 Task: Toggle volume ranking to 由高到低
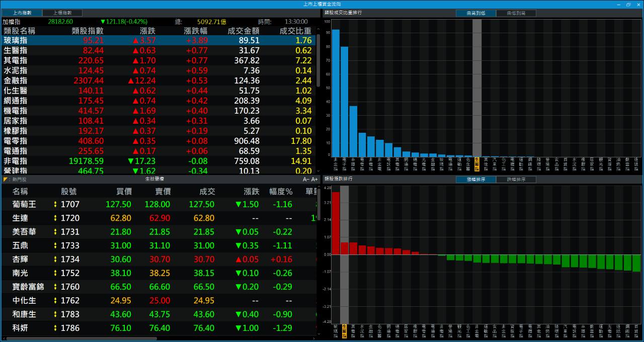[475, 13]
